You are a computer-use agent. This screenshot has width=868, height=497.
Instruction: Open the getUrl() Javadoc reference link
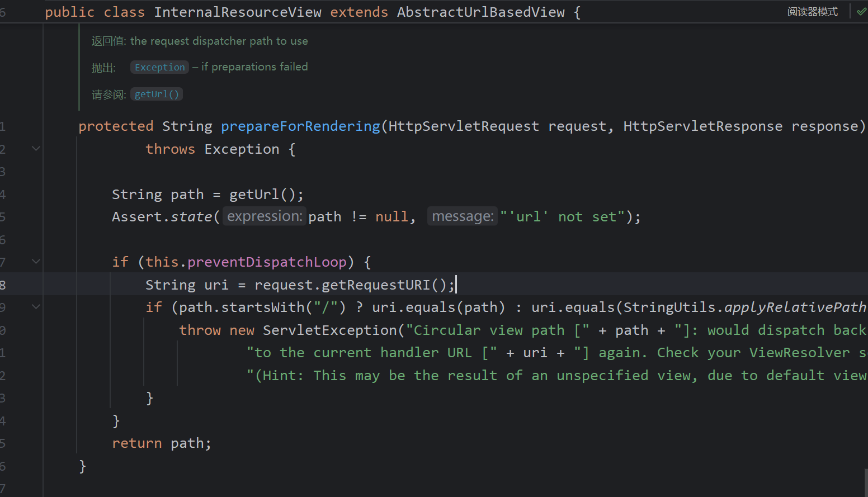click(157, 94)
